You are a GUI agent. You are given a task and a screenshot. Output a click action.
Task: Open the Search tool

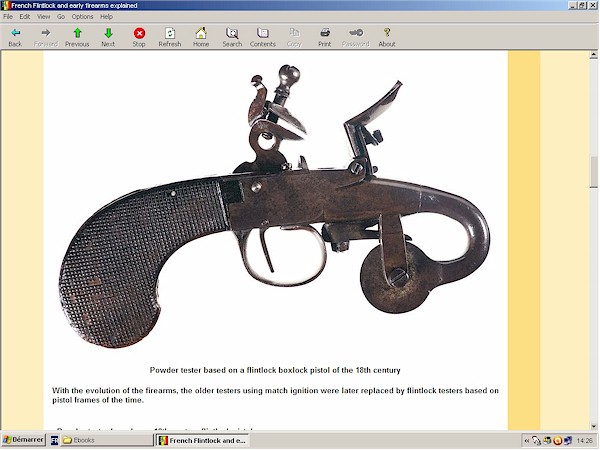coord(232,38)
